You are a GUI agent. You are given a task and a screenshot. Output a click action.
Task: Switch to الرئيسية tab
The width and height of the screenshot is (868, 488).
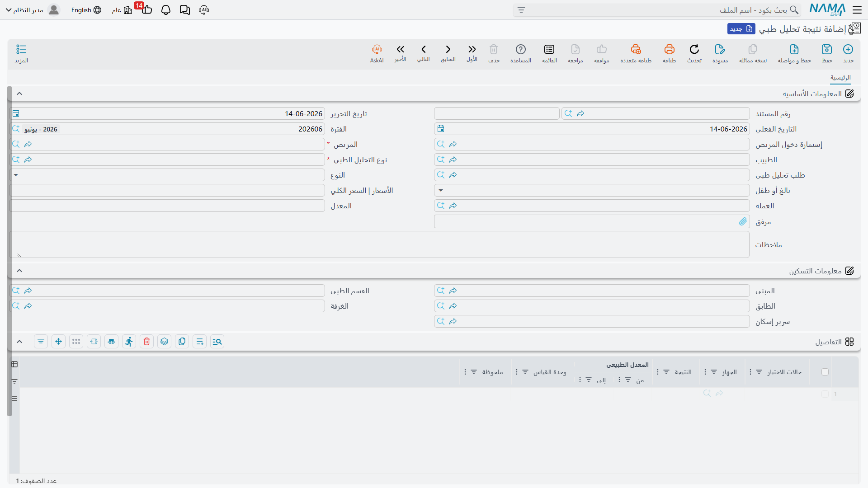click(840, 78)
